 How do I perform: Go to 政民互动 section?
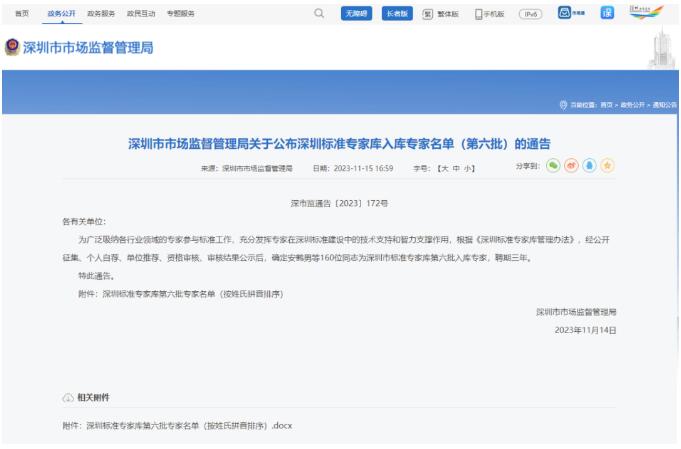pyautogui.click(x=139, y=13)
